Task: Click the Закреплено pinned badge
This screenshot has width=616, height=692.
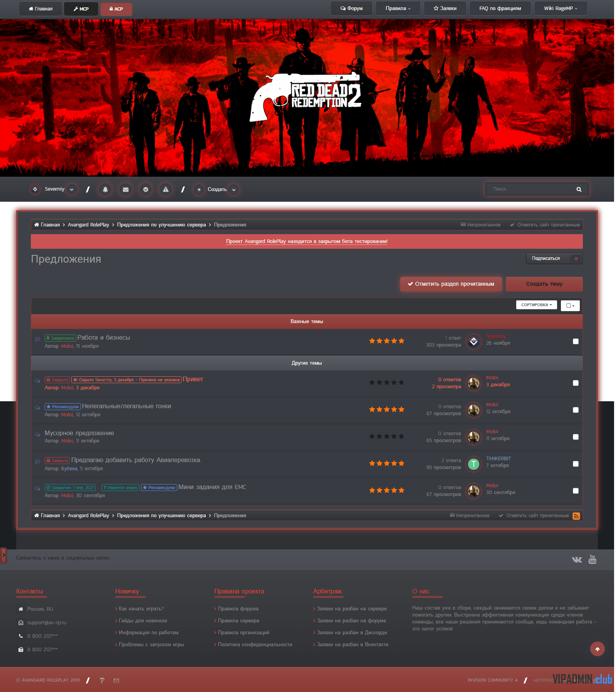Action: (60, 338)
